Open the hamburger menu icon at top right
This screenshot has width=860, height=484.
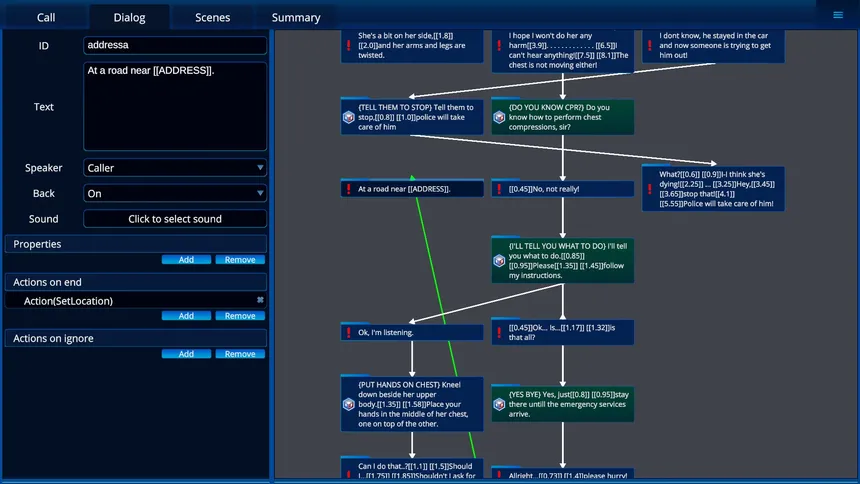tap(838, 15)
